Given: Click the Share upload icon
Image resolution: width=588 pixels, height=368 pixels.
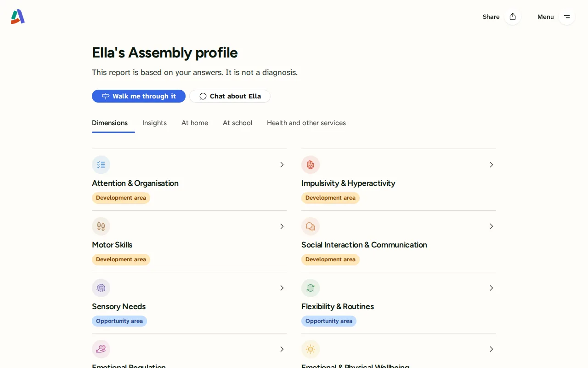Looking at the screenshot, I should tap(513, 17).
